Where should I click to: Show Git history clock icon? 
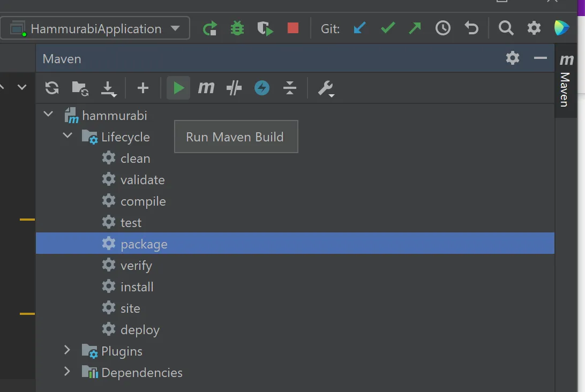click(x=443, y=28)
